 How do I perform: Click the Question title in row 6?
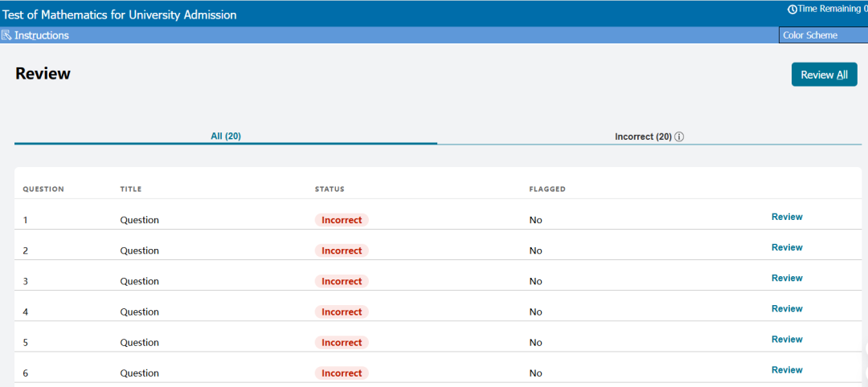point(140,373)
